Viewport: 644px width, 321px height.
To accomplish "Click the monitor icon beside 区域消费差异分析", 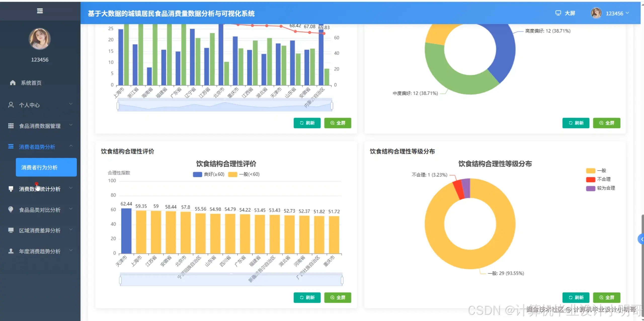I will pyautogui.click(x=11, y=230).
